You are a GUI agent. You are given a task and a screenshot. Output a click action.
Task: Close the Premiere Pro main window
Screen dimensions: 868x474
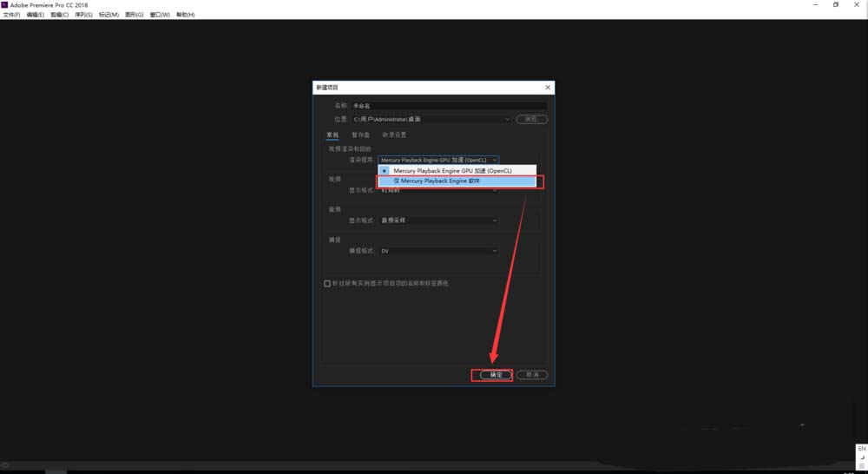coord(857,5)
